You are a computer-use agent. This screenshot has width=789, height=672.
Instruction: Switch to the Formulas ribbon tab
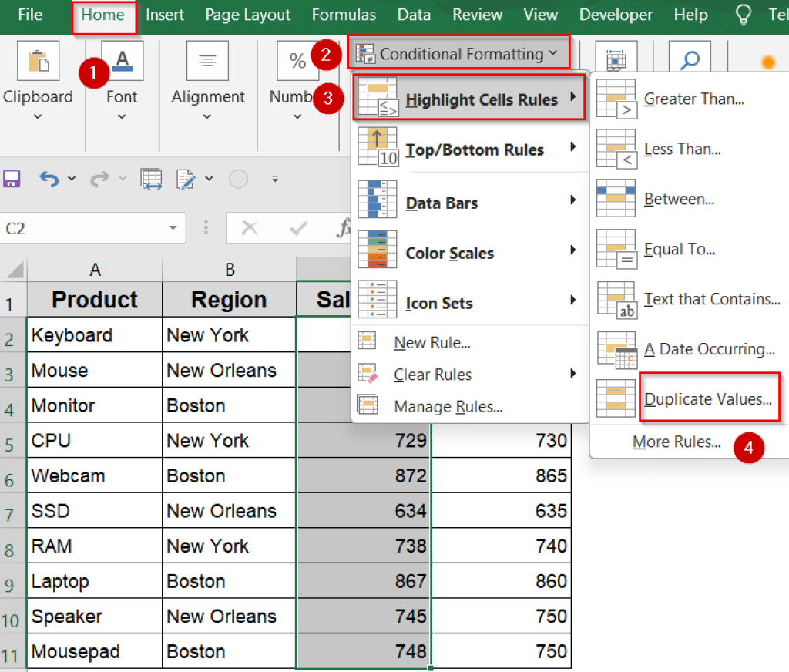click(x=344, y=15)
